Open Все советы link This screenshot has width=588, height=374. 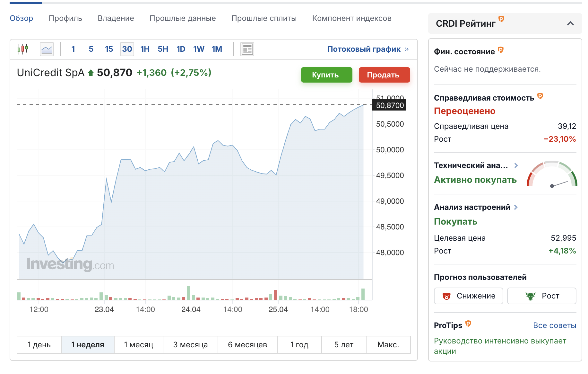point(555,325)
